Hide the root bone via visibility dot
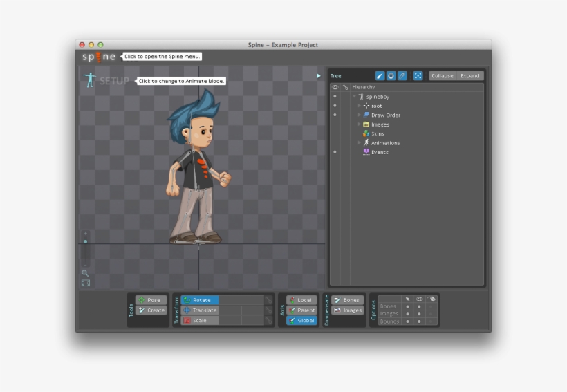567x392 pixels. [335, 106]
